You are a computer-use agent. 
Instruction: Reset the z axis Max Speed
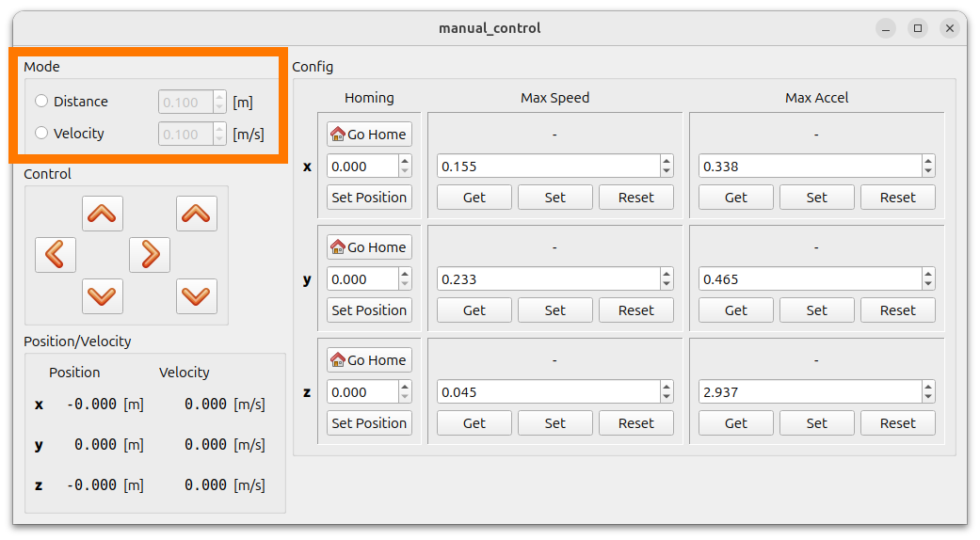(x=636, y=423)
